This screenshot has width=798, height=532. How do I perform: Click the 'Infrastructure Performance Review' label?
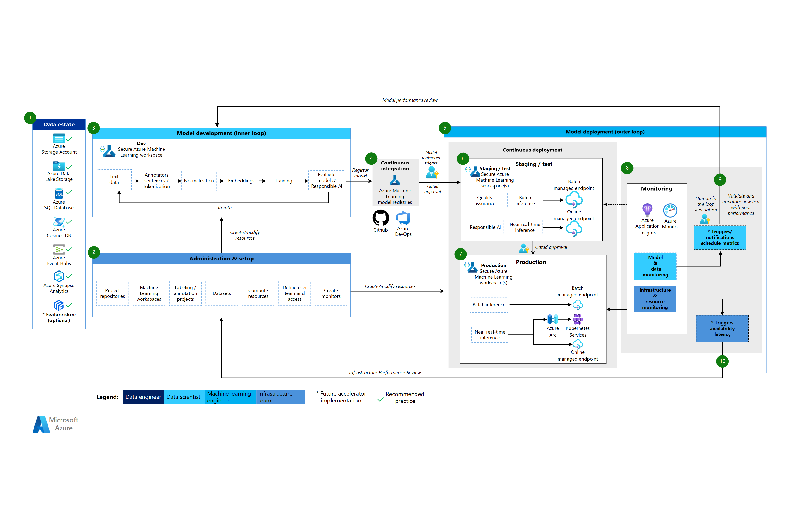[385, 373]
